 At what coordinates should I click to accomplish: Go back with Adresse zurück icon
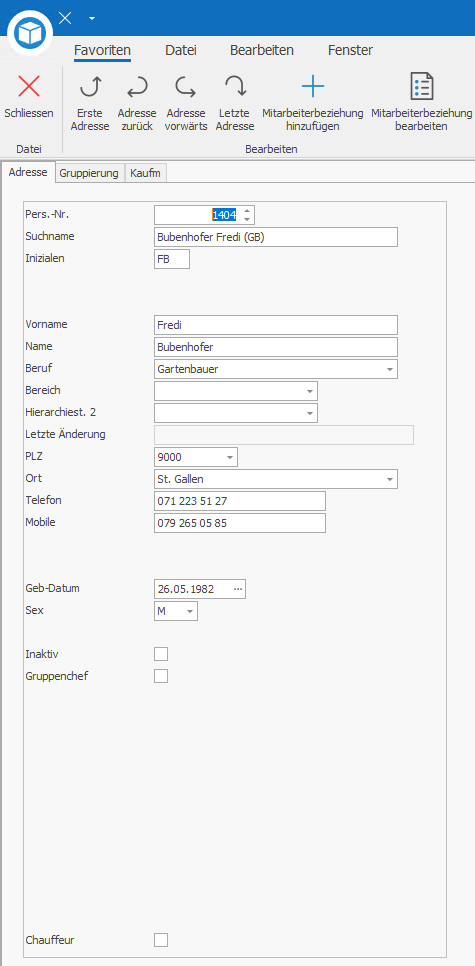coord(137,87)
